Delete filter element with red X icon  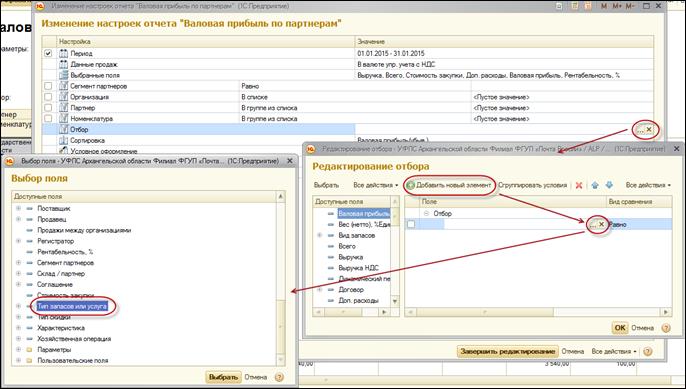[x=578, y=186]
